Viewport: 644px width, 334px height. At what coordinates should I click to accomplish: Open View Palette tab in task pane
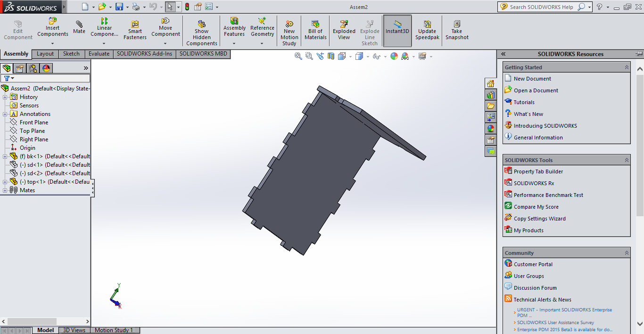click(491, 117)
